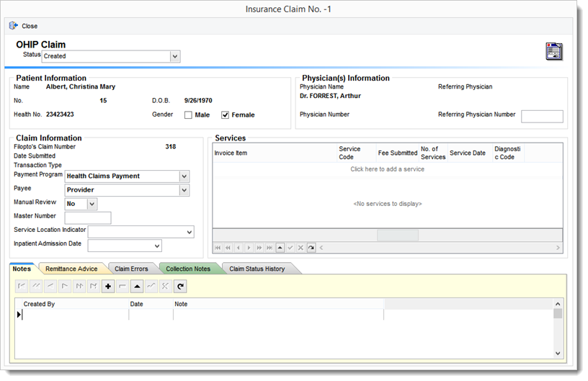Go to last record in Services navigator
This screenshot has height=381, width=588.
269,248
